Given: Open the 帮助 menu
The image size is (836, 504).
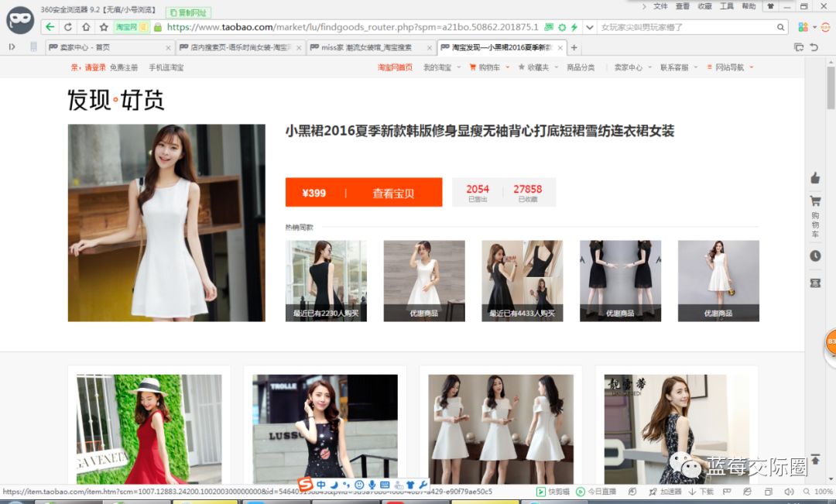Looking at the screenshot, I should 749,6.
